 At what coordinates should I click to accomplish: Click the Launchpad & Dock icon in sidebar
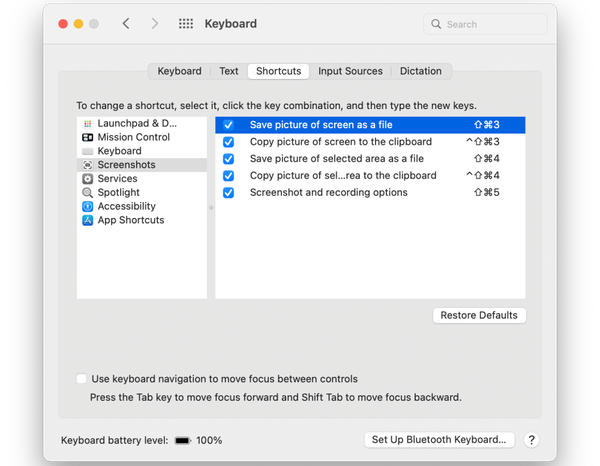88,124
